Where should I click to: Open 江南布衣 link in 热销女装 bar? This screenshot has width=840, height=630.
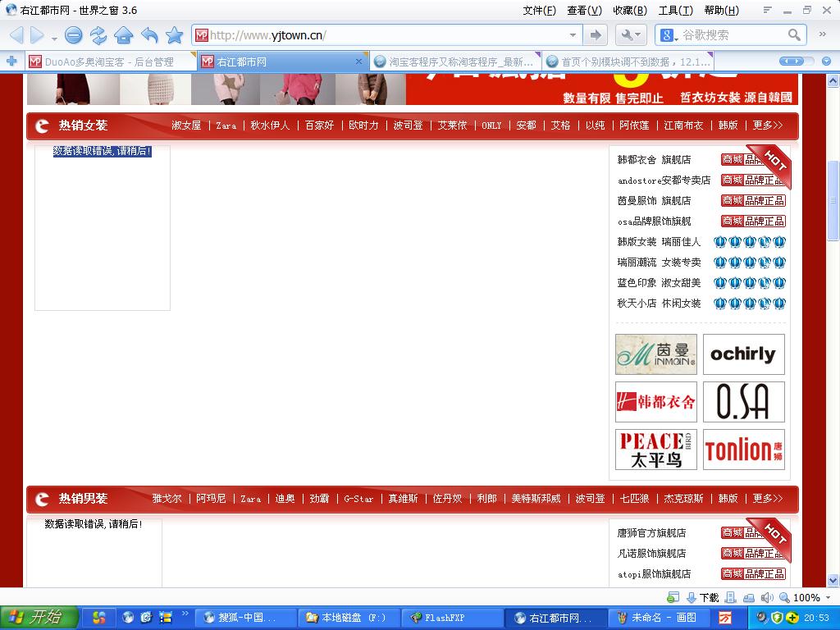(x=683, y=126)
